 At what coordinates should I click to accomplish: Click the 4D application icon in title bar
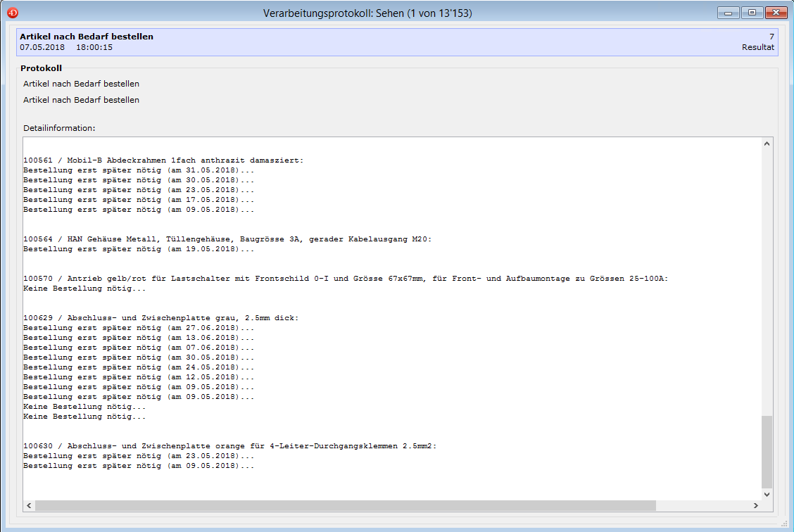pyautogui.click(x=13, y=13)
